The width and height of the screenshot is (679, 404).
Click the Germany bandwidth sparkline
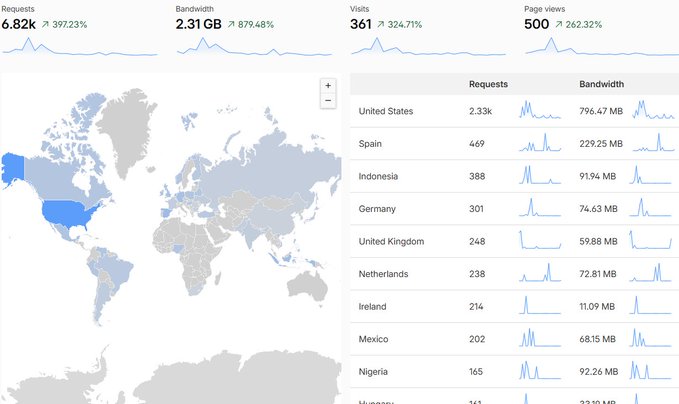pyautogui.click(x=650, y=207)
